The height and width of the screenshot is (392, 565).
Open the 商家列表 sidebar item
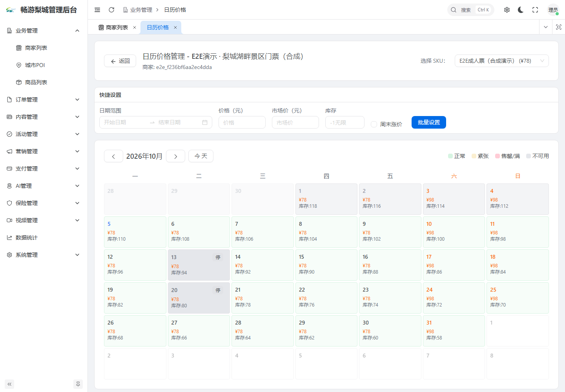pos(44,48)
